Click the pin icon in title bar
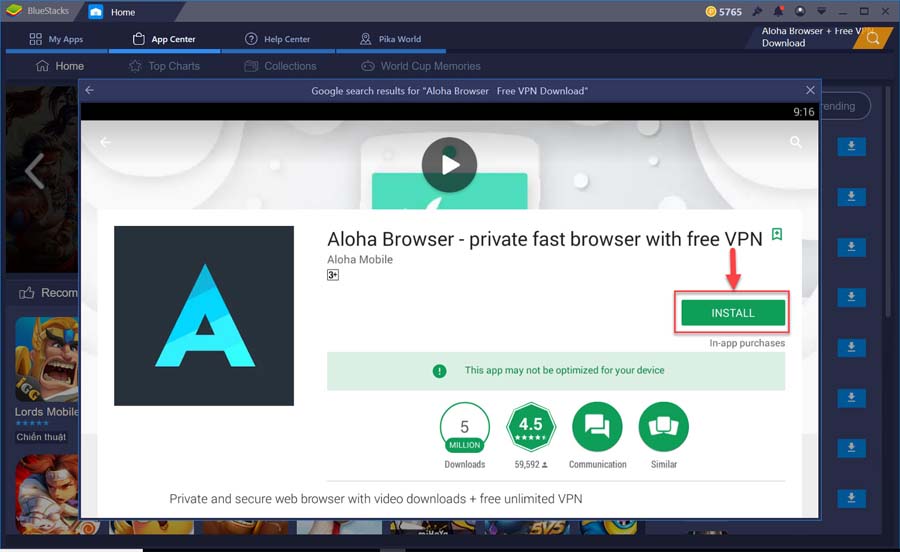 coord(758,11)
